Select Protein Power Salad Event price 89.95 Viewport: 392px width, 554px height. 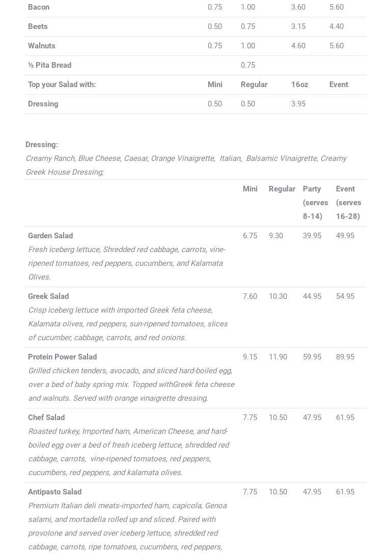tap(345, 357)
